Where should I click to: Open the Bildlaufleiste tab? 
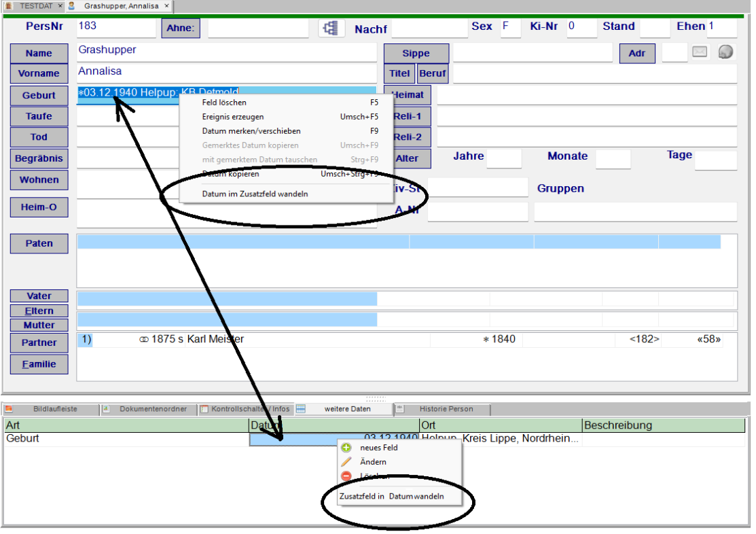(x=55, y=409)
